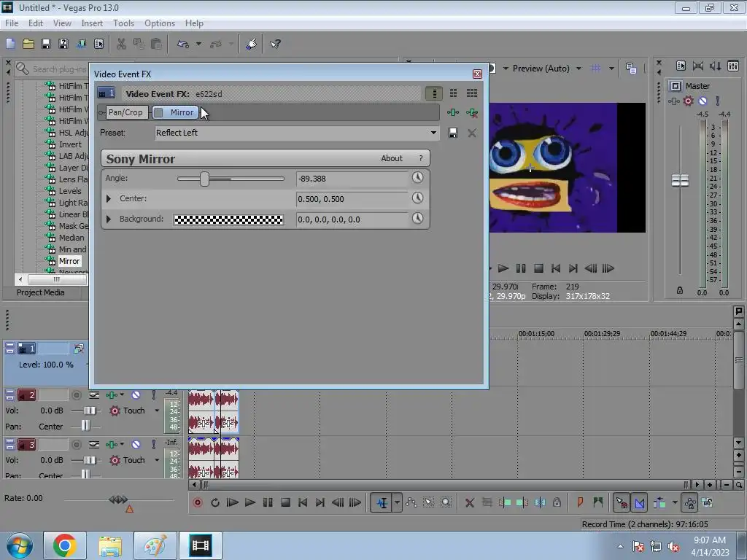Lock Master fader channels
The height and width of the screenshot is (560, 747).
point(680,290)
